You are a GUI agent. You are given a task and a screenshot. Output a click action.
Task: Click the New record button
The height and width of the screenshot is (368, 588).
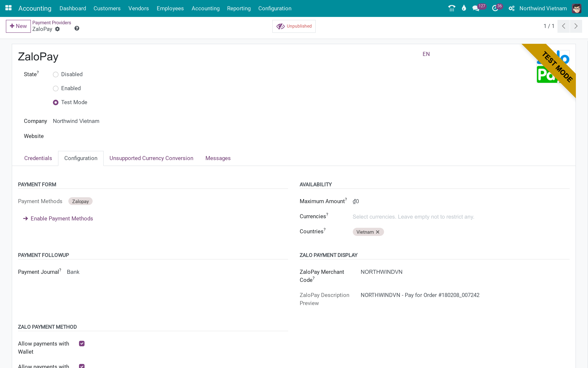point(18,26)
